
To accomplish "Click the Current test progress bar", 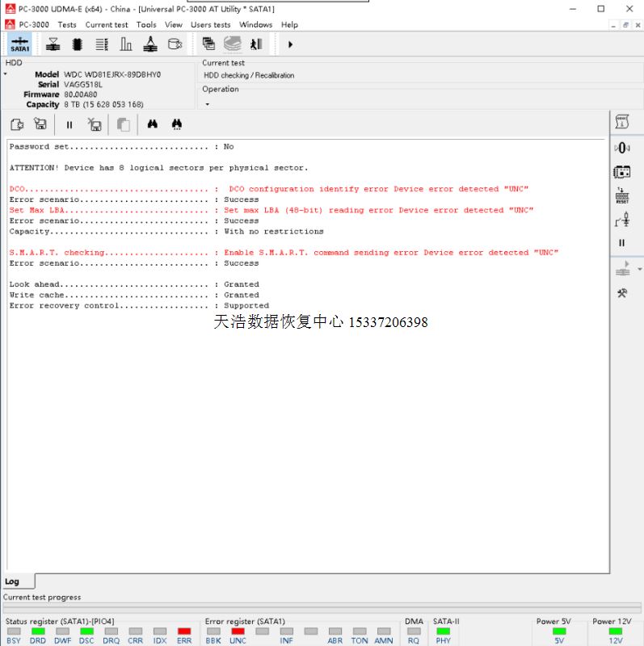I will pos(322,608).
